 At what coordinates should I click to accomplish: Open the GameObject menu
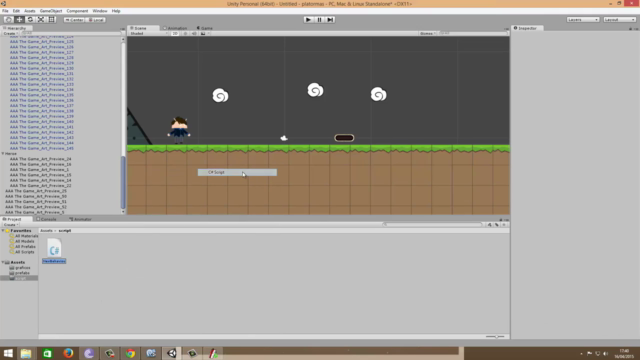(51, 11)
